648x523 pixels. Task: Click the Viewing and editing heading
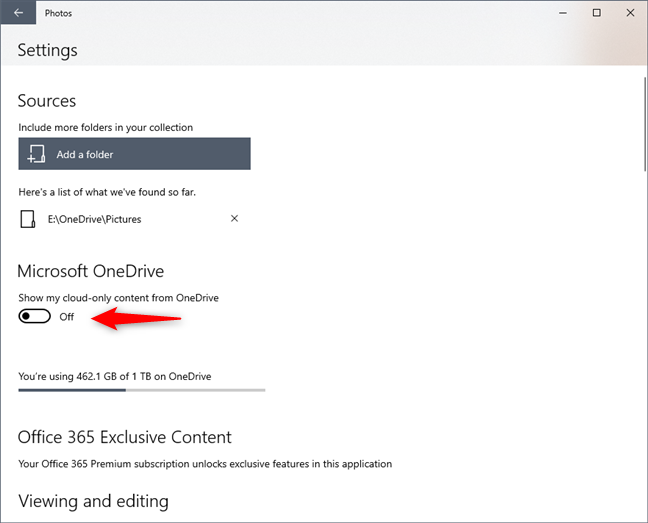93,501
